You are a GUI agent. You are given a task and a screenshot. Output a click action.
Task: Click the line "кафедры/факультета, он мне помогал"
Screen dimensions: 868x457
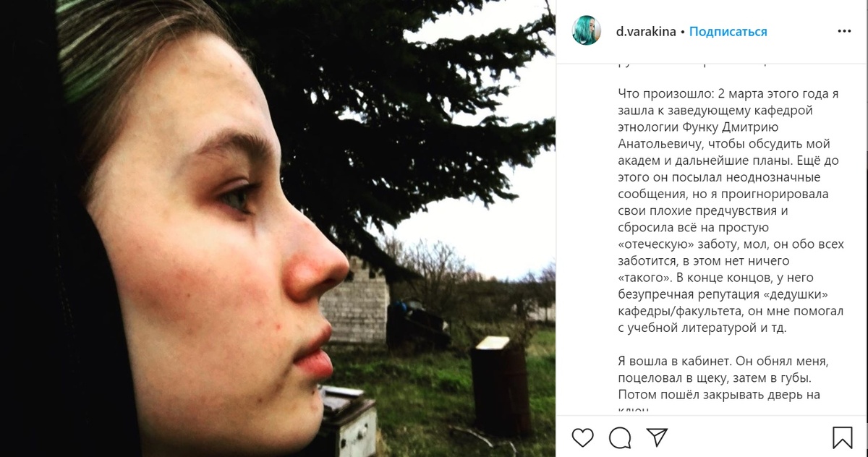(731, 310)
